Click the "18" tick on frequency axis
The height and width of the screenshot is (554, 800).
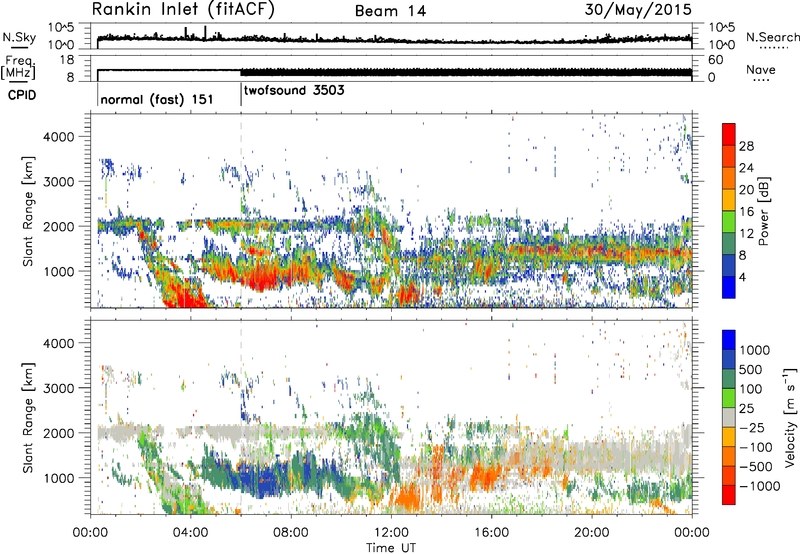(x=67, y=60)
